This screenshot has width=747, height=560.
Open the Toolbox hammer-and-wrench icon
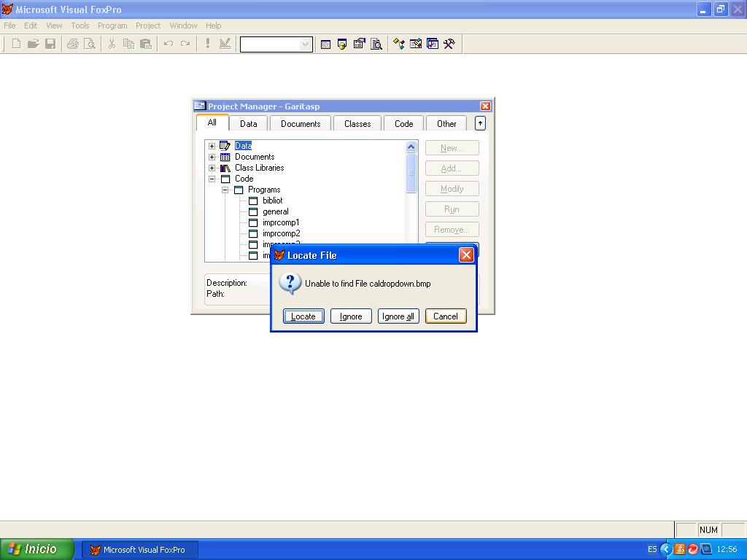tap(449, 44)
